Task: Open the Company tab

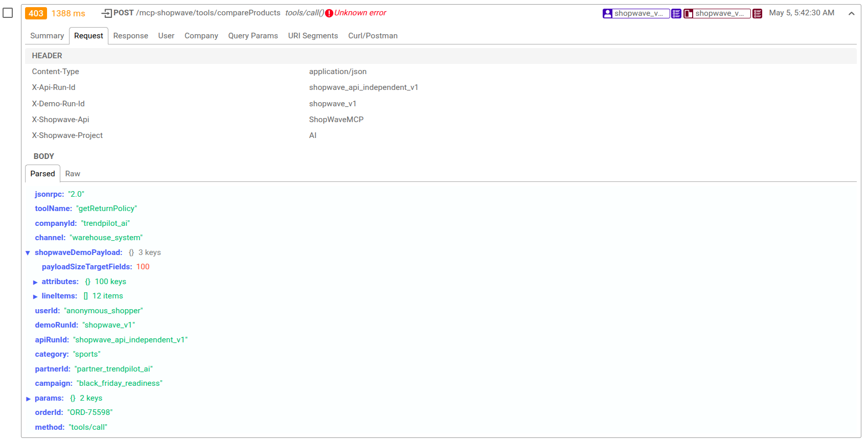Action: pos(201,36)
